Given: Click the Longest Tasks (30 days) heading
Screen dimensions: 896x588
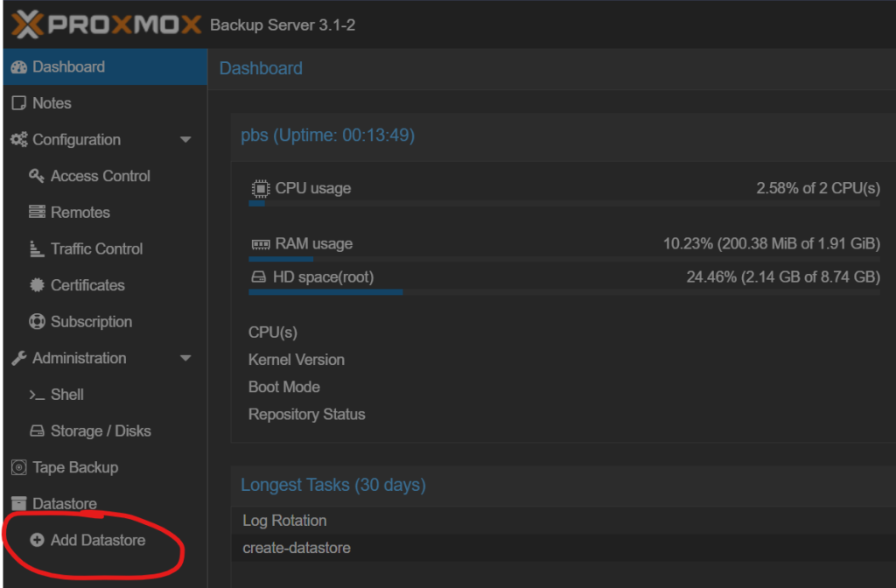Looking at the screenshot, I should [333, 485].
